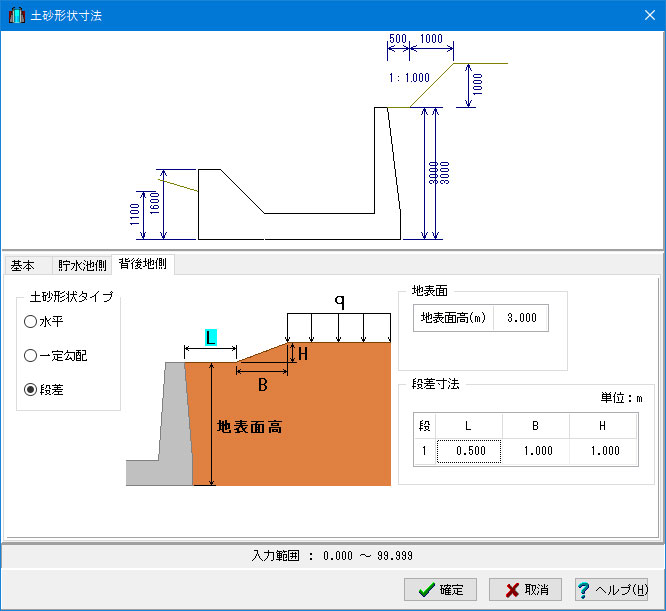Click the red X icon on 取消
This screenshot has height=611, width=666.
coord(512,590)
